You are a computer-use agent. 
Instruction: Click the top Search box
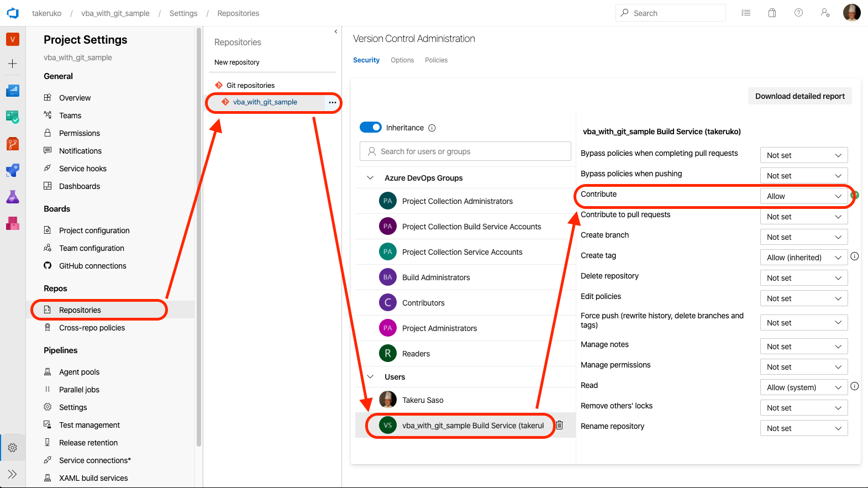[670, 13]
